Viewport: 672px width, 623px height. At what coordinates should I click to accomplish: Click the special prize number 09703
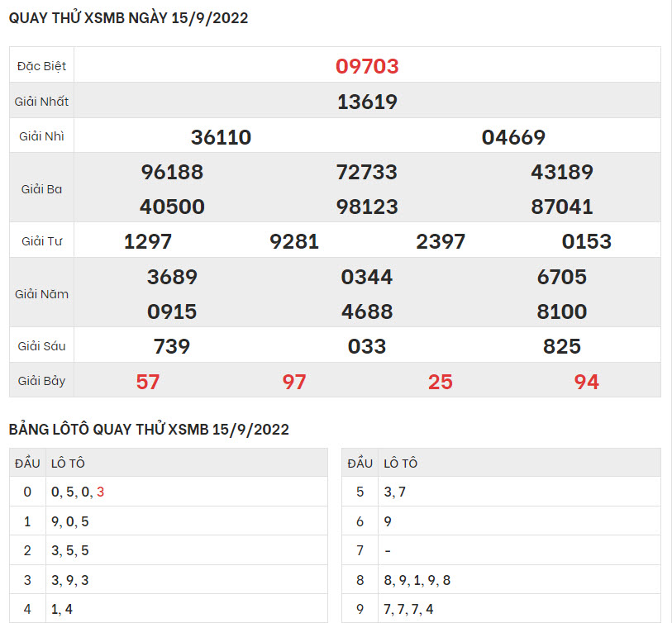[x=367, y=66]
